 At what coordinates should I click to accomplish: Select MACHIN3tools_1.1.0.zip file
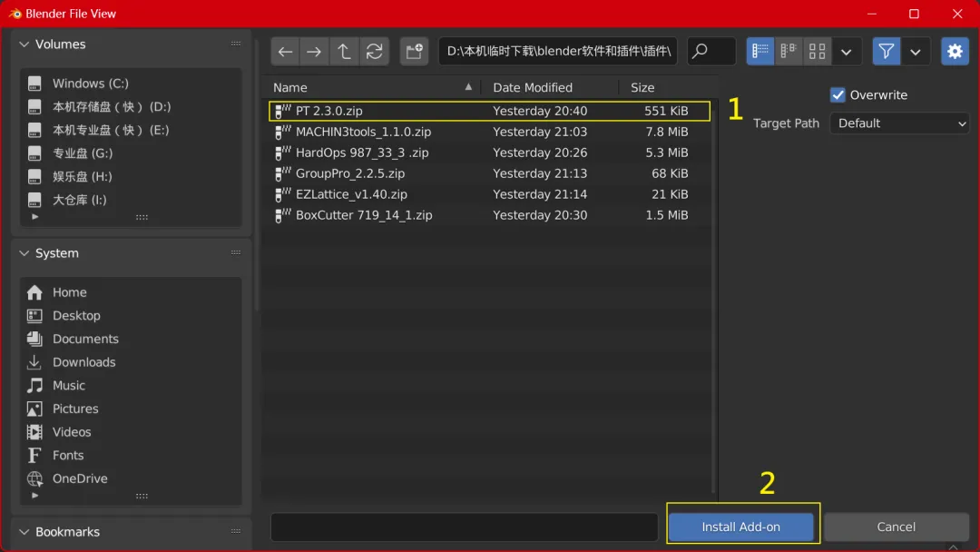click(489, 132)
